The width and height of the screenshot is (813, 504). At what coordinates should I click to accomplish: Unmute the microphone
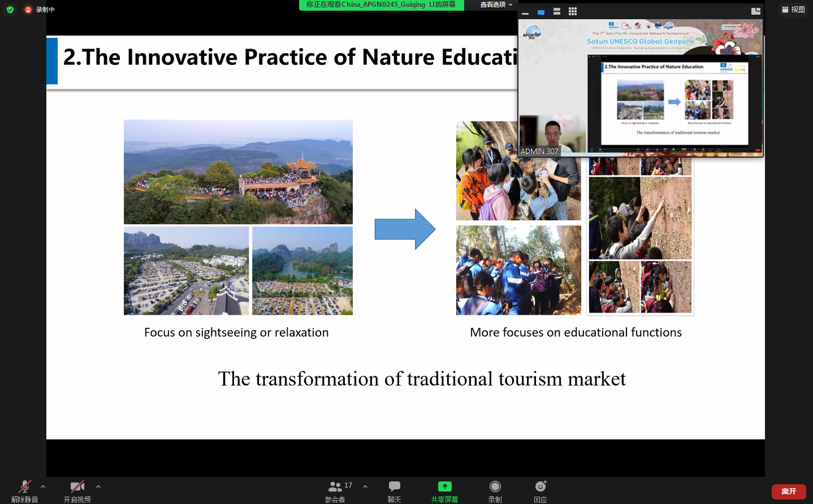tap(24, 490)
